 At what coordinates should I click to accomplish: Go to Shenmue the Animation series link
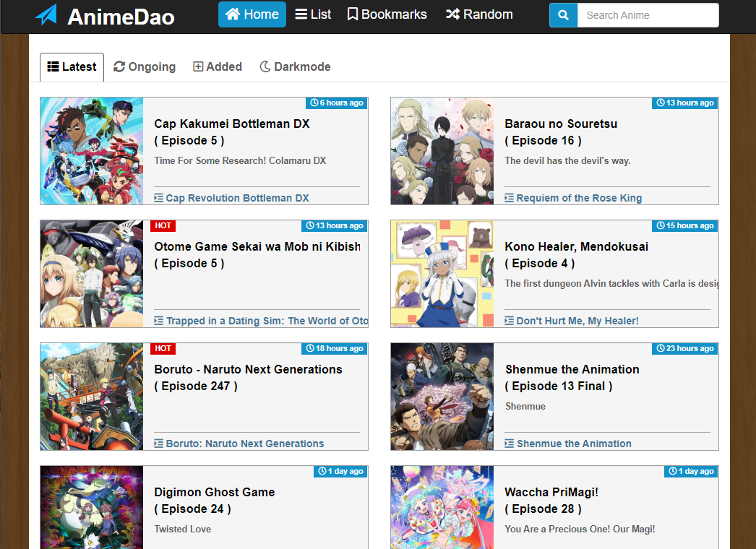[x=575, y=444]
